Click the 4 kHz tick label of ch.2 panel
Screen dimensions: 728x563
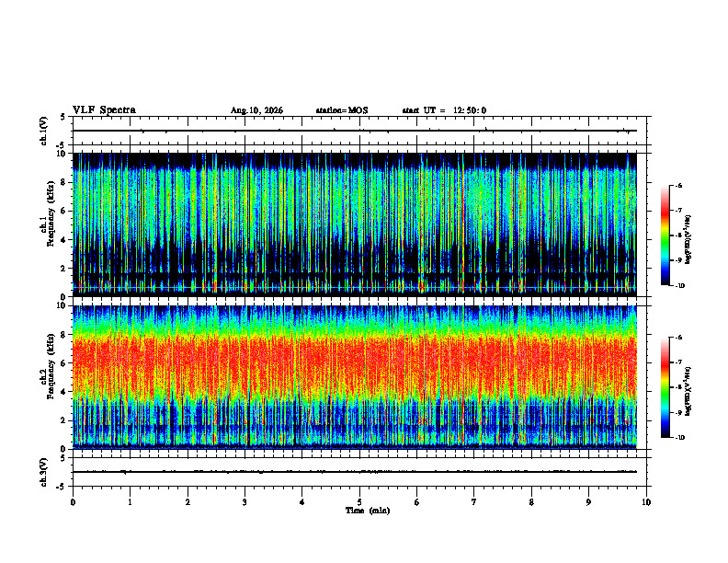point(64,392)
